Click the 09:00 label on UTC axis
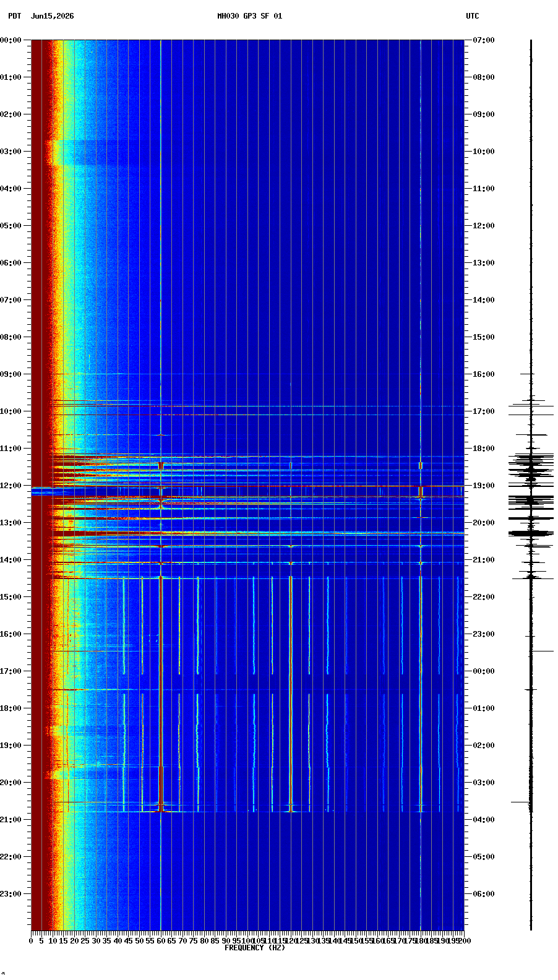This screenshot has height=980, width=558. tap(484, 114)
